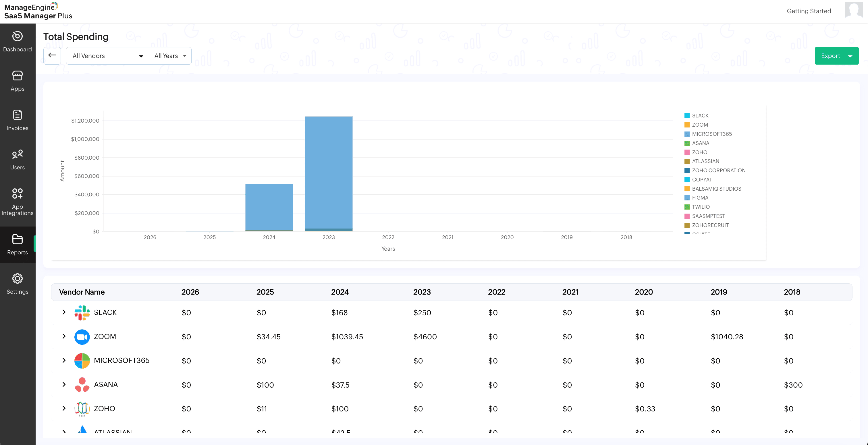Click the Users label in sidebar
The width and height of the screenshot is (868, 445).
[x=18, y=167]
